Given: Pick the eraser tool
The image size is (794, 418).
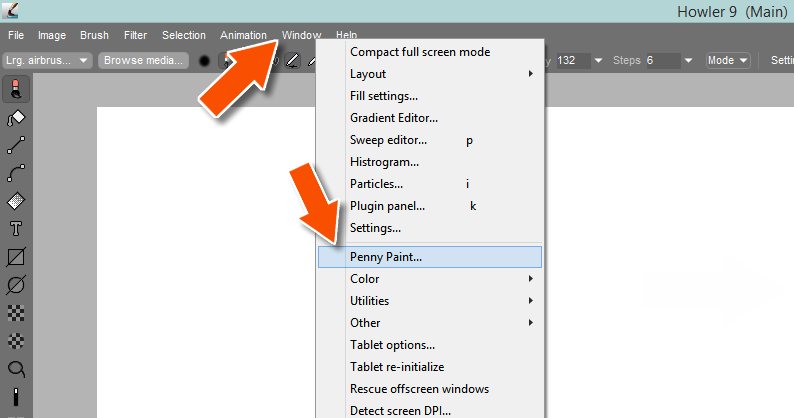Looking at the screenshot, I should tap(16, 201).
